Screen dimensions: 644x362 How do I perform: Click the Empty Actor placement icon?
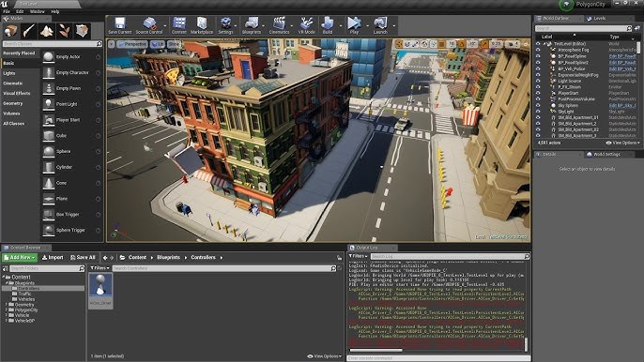(49, 56)
